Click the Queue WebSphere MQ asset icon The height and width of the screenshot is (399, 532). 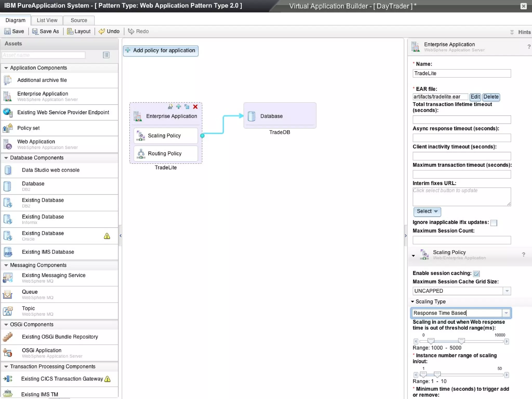point(8,294)
